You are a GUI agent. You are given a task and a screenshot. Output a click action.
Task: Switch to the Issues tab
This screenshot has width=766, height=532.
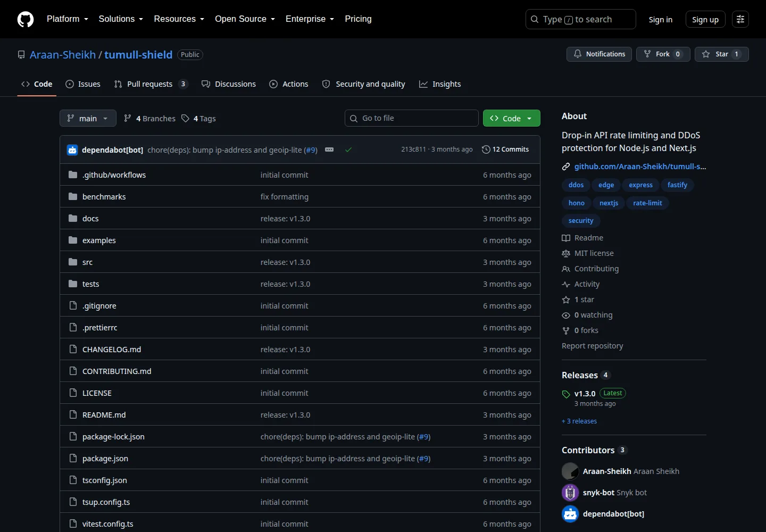click(83, 84)
